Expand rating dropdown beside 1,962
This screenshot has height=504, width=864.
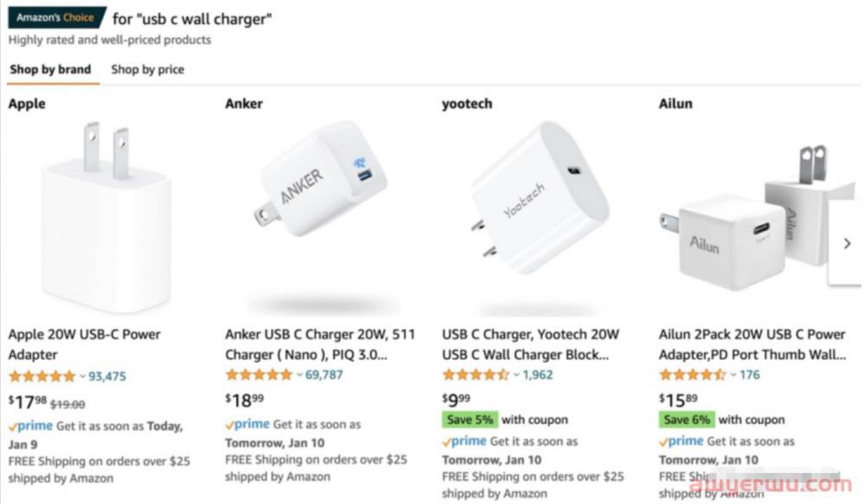click(x=517, y=375)
